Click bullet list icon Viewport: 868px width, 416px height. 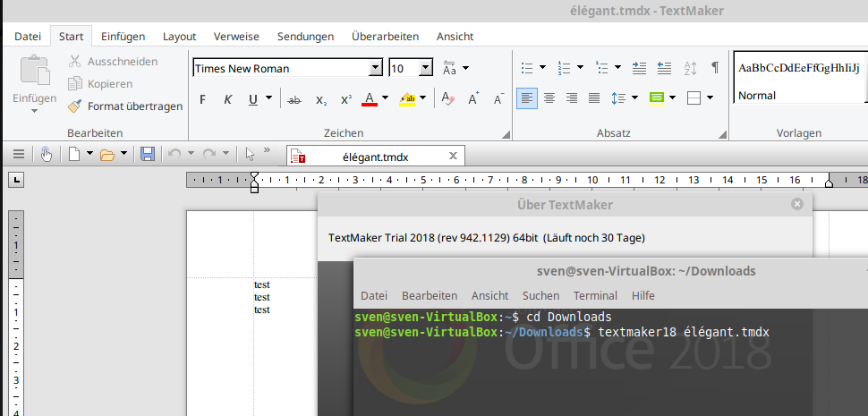[528, 68]
